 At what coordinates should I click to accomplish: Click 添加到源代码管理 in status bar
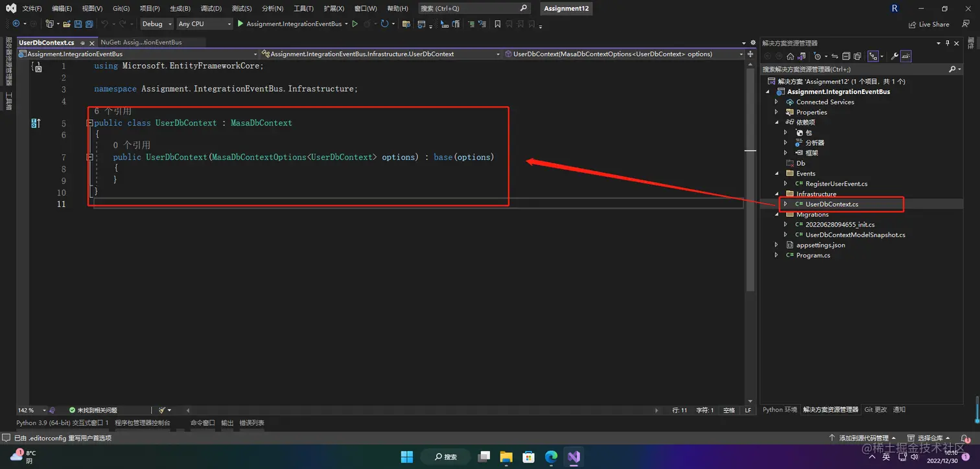862,438
